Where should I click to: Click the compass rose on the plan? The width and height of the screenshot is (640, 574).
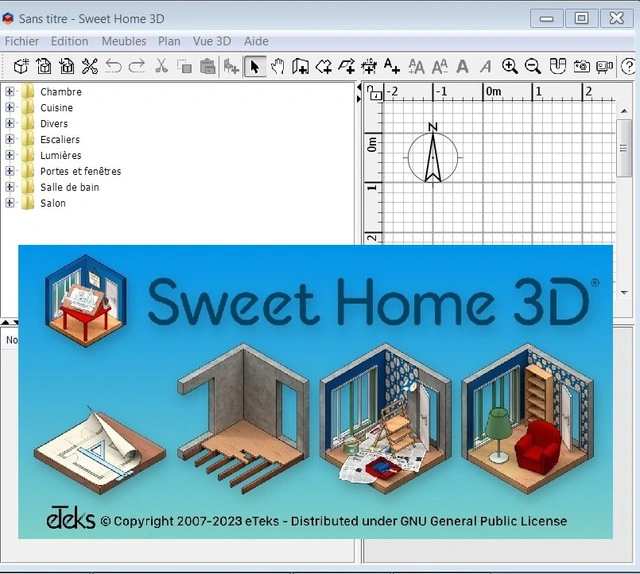tap(432, 157)
